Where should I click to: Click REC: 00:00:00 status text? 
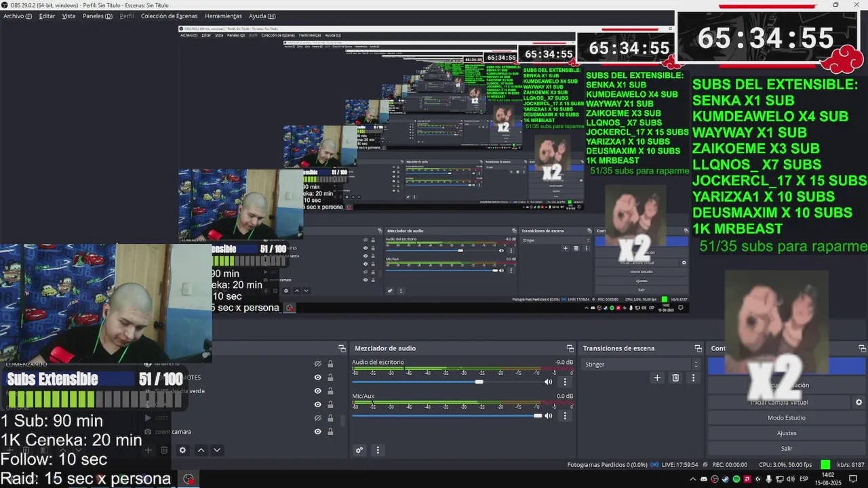pyautogui.click(x=730, y=465)
